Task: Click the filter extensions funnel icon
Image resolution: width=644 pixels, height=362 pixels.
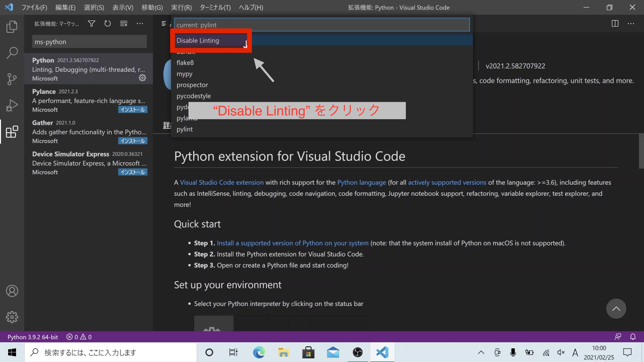Action: pos(91,24)
